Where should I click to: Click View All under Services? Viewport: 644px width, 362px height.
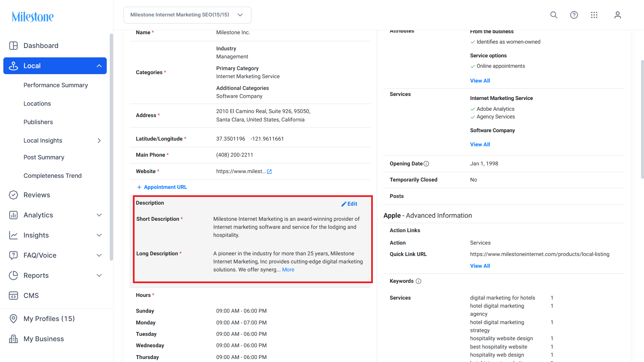480,145
